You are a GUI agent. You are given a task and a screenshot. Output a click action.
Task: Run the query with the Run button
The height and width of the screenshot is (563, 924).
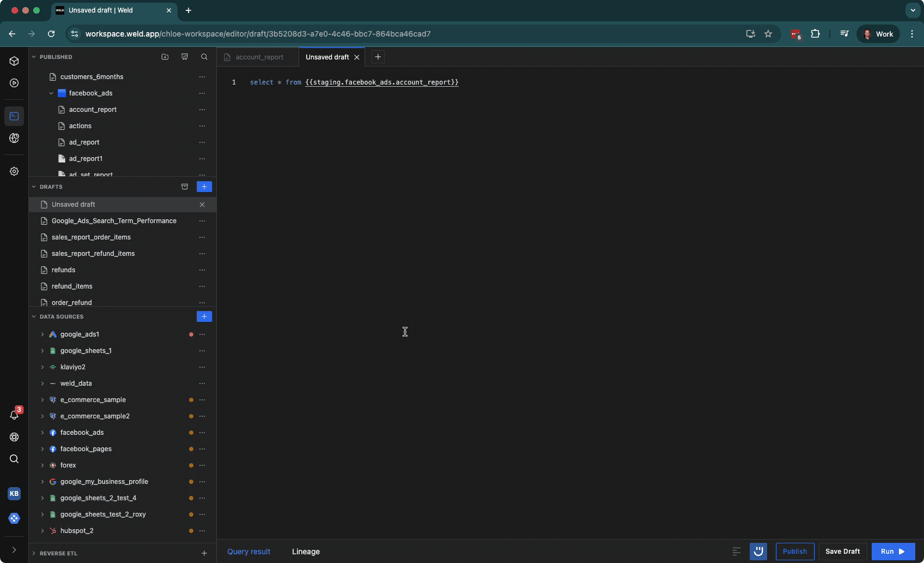[893, 551]
